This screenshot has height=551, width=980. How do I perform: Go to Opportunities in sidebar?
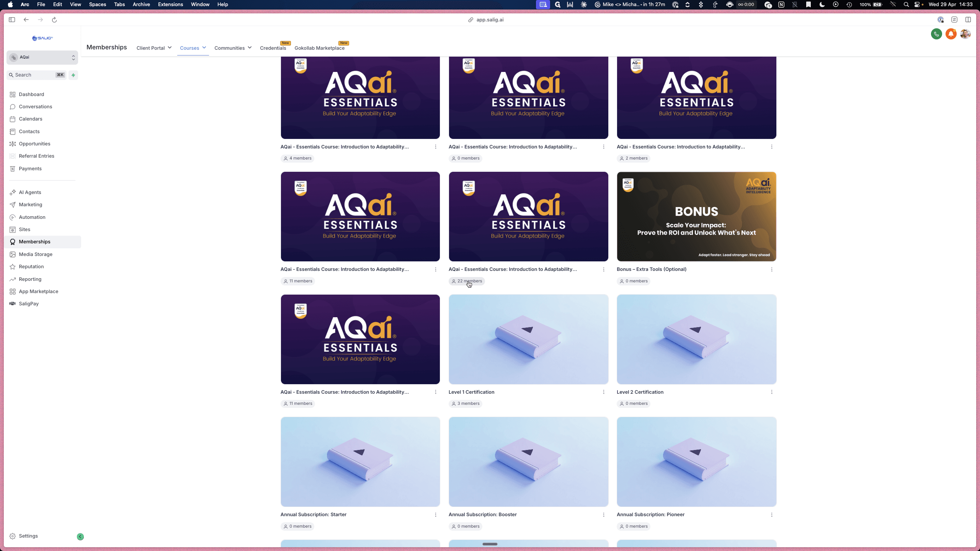click(x=34, y=144)
